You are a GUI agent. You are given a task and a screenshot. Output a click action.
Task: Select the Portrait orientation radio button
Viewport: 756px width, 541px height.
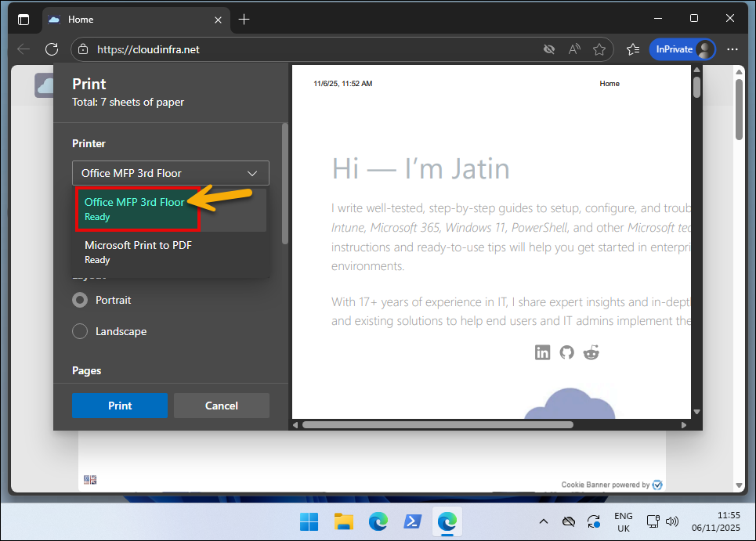(x=79, y=300)
